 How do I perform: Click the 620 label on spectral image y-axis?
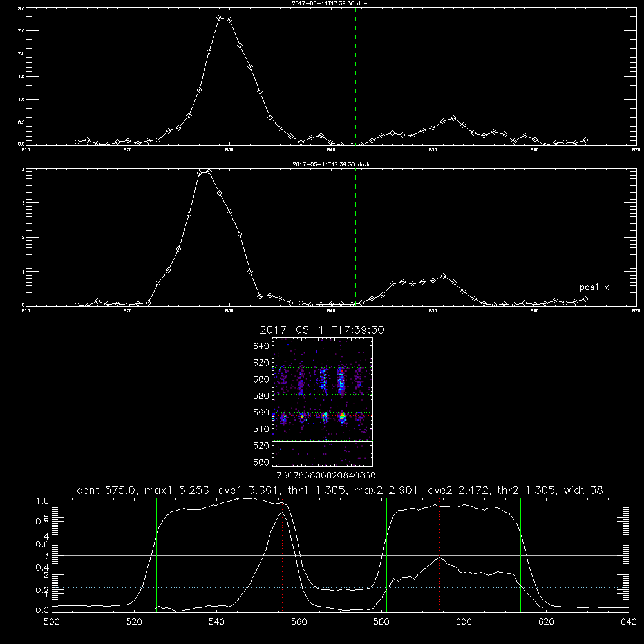pyautogui.click(x=261, y=363)
